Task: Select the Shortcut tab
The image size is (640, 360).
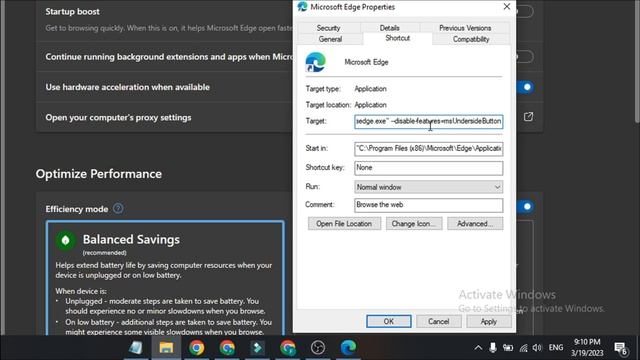Action: pos(398,38)
